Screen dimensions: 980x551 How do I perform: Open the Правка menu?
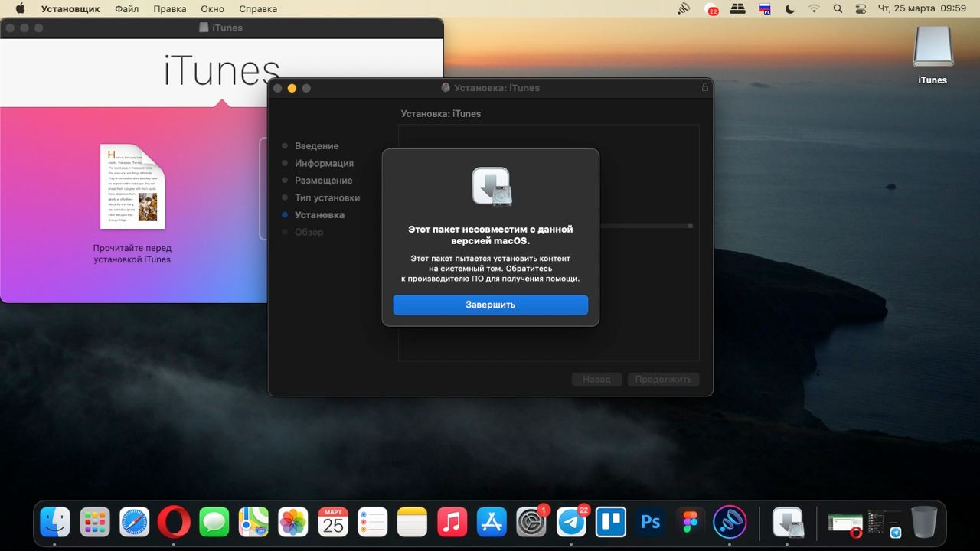[169, 9]
